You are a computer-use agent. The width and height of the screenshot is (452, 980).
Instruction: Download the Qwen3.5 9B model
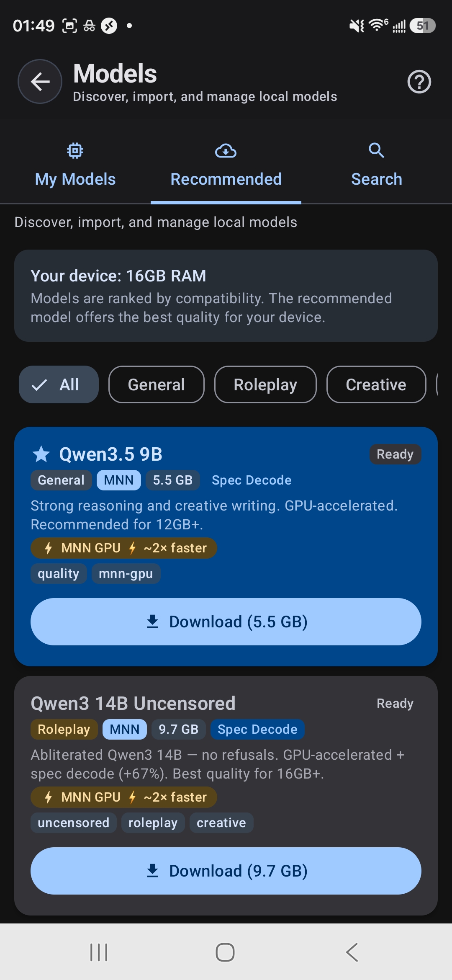pyautogui.click(x=226, y=622)
